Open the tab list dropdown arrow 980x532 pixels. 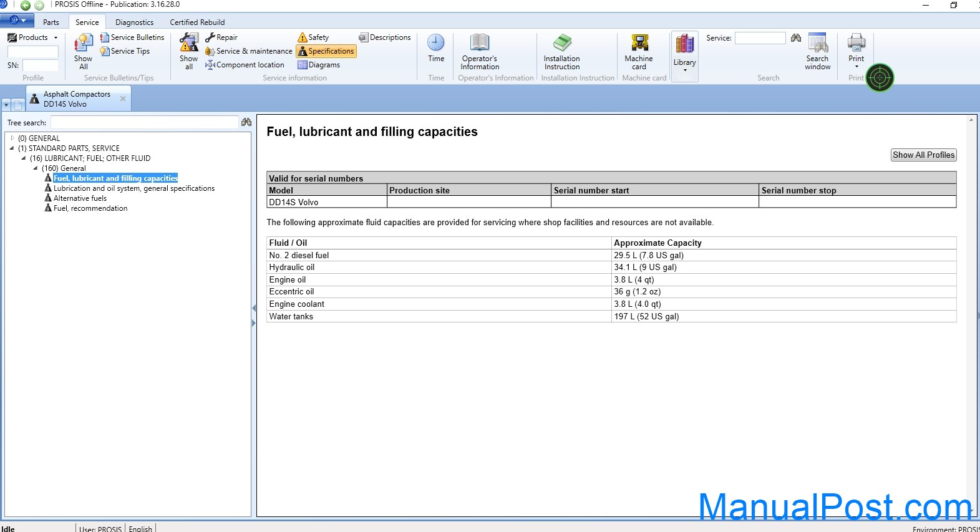coord(6,105)
